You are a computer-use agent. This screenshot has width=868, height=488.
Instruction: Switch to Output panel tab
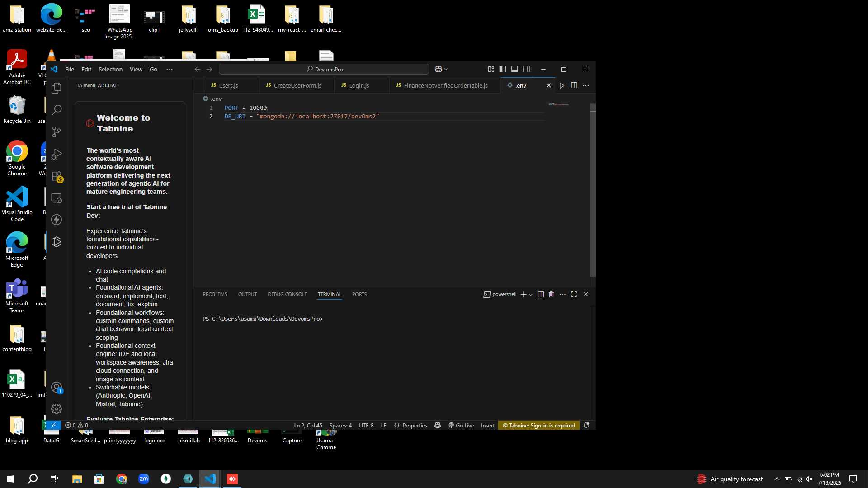(x=247, y=294)
